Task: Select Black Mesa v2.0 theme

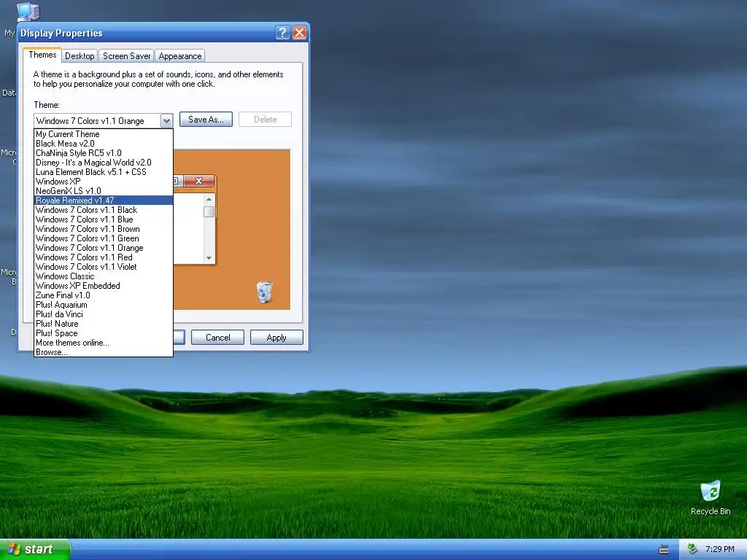Action: pos(104,144)
